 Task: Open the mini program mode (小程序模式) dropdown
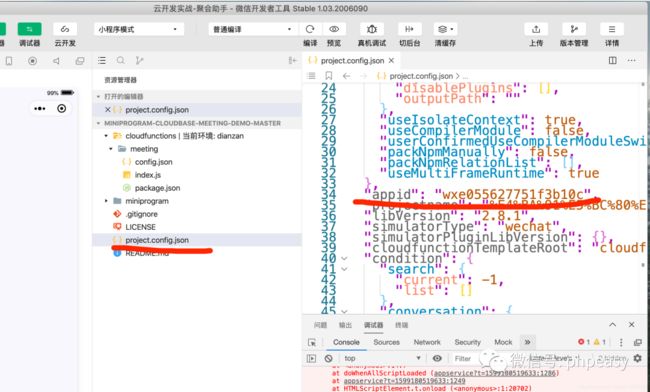pyautogui.click(x=138, y=29)
